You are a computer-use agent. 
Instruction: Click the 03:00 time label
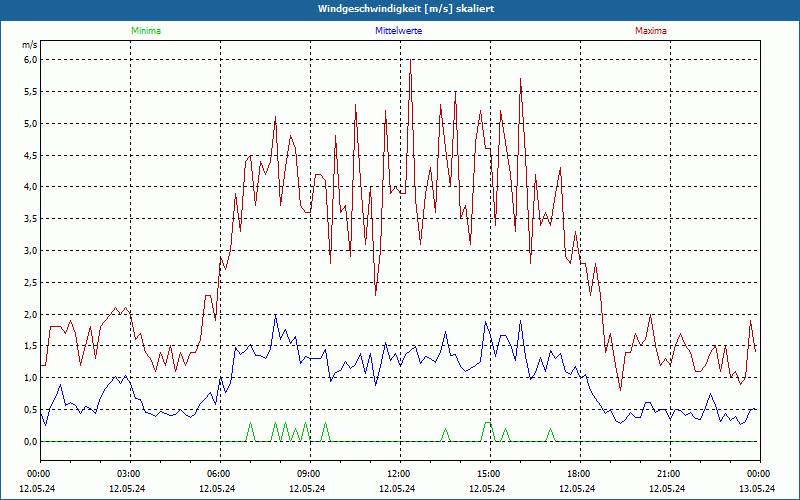click(x=130, y=474)
